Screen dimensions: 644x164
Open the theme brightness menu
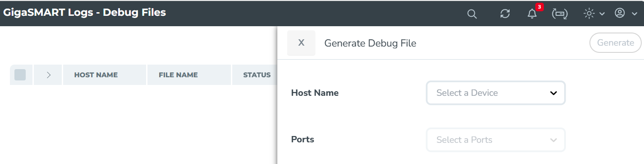coord(594,14)
